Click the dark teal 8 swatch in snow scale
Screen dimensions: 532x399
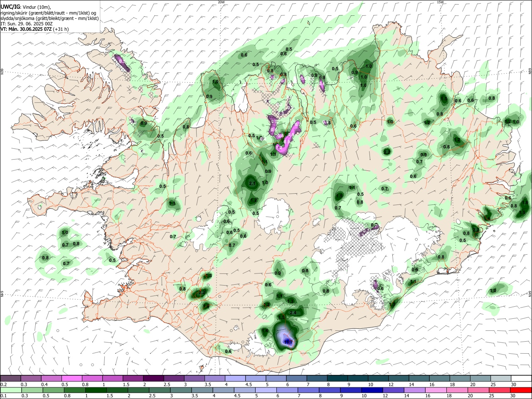coord(337,378)
